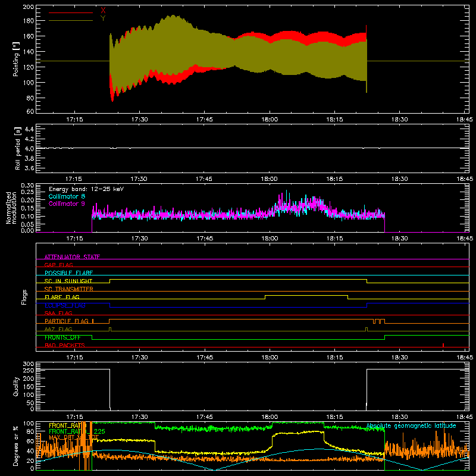Click the 'SC_IN_SUNLIGHT' flag label

(68, 281)
